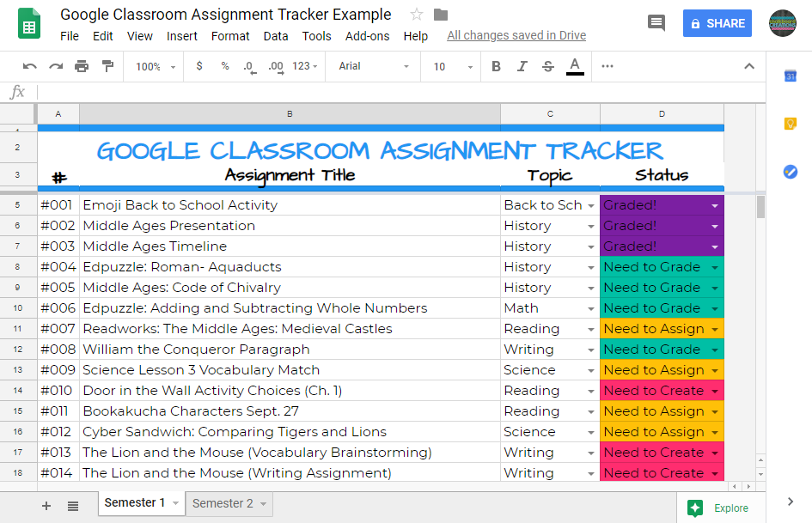Image resolution: width=812 pixels, height=523 pixels.
Task: Click the Explore button
Action: click(x=721, y=508)
